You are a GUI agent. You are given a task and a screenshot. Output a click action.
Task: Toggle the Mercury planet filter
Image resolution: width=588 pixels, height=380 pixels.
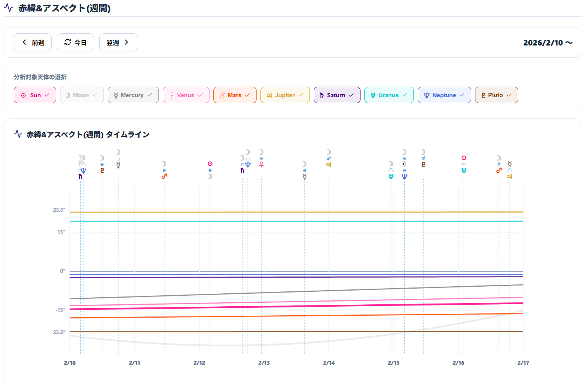click(133, 95)
